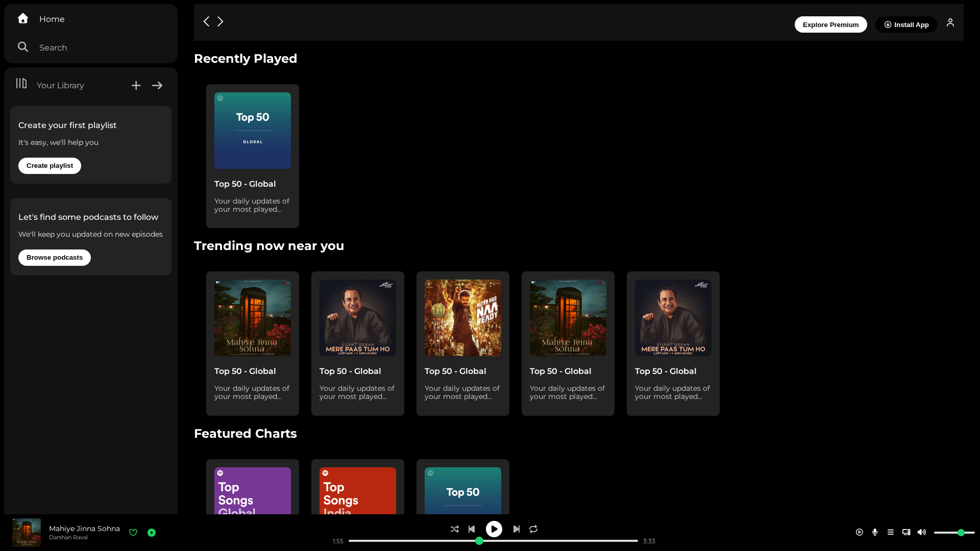Open the user profile icon
The height and width of the screenshot is (551, 980).
pos(950,22)
